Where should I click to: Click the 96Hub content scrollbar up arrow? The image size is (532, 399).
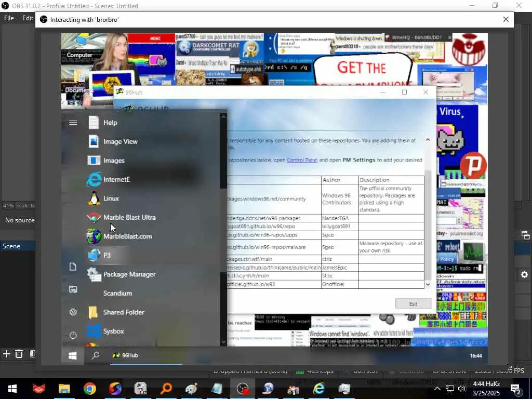tap(428, 139)
